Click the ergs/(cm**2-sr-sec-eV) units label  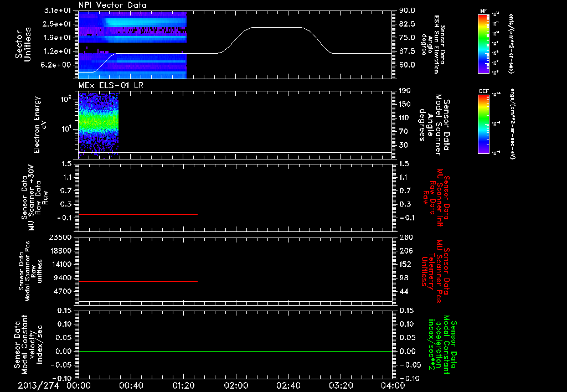(512, 124)
